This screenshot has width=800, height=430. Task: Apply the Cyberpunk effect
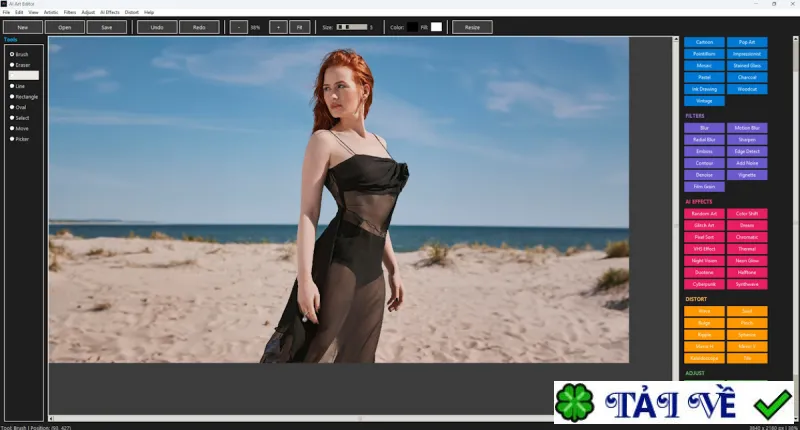click(704, 284)
